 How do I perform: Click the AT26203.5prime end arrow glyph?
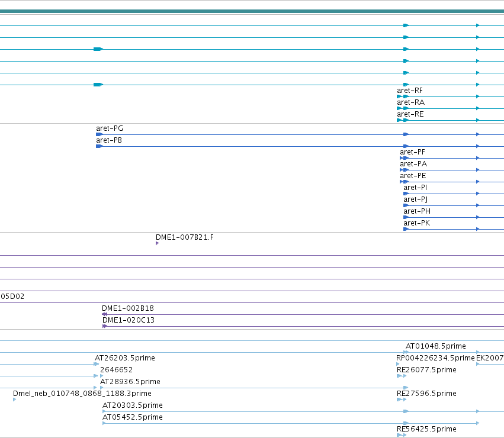97,364
